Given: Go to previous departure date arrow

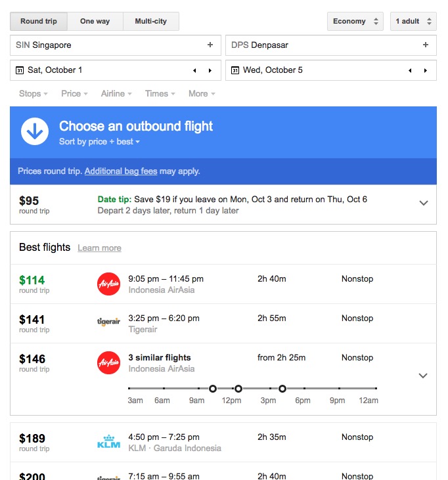Looking at the screenshot, I should click(194, 70).
